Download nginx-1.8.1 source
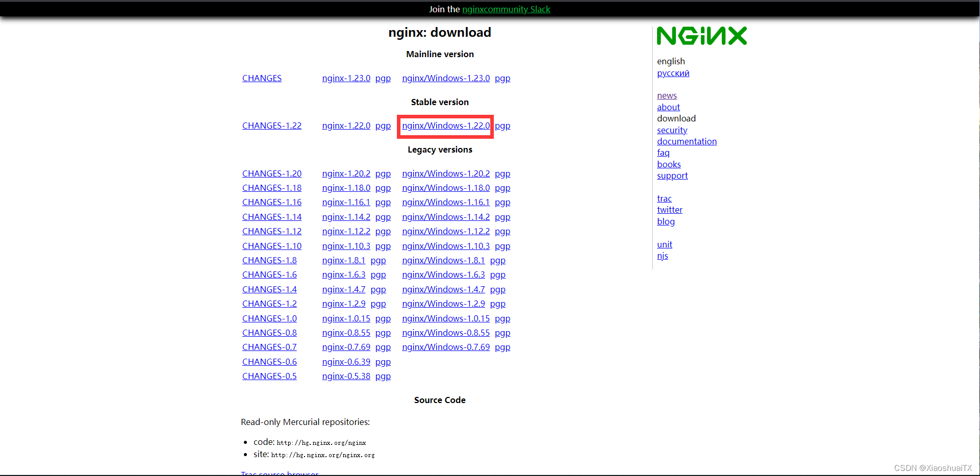The image size is (980, 476). (x=344, y=260)
